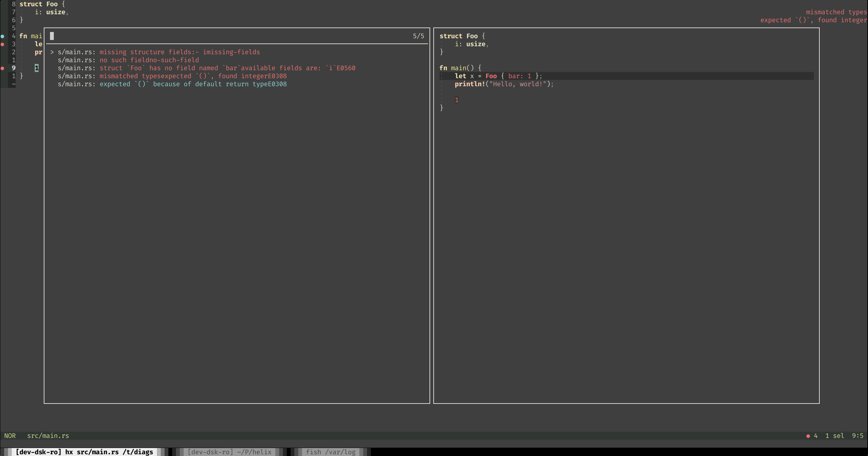Click the 5/5 match counter in the picker
Viewport: 868px width, 456px height.
pyautogui.click(x=418, y=36)
